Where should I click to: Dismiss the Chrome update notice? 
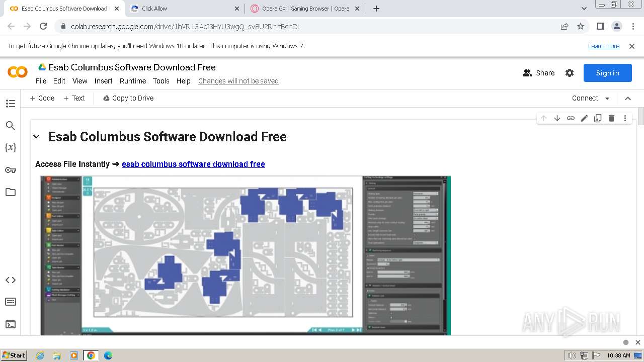pos(632,46)
